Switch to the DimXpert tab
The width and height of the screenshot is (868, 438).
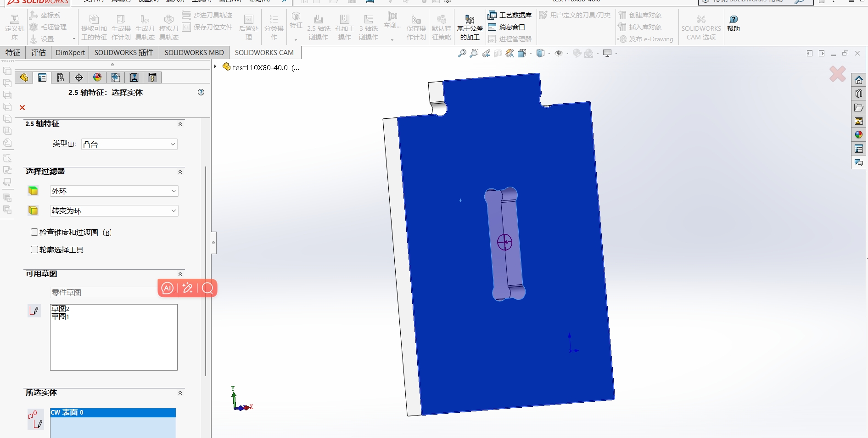point(70,52)
